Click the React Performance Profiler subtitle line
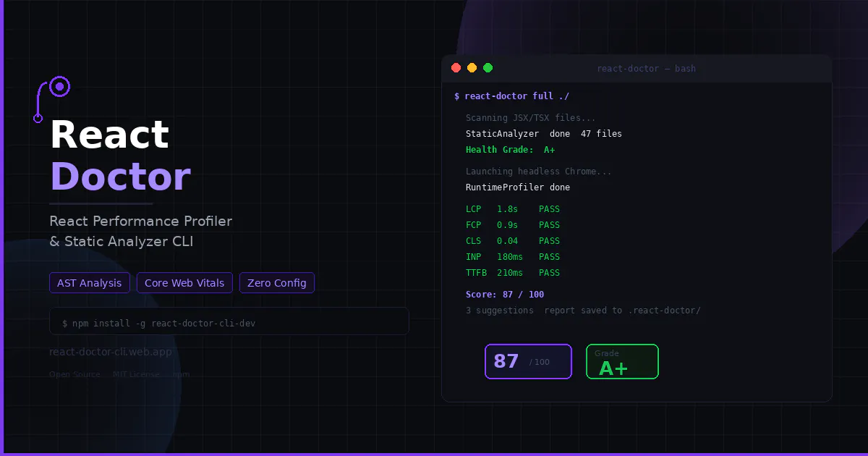Image resolution: width=868 pixels, height=456 pixels. coord(140,221)
